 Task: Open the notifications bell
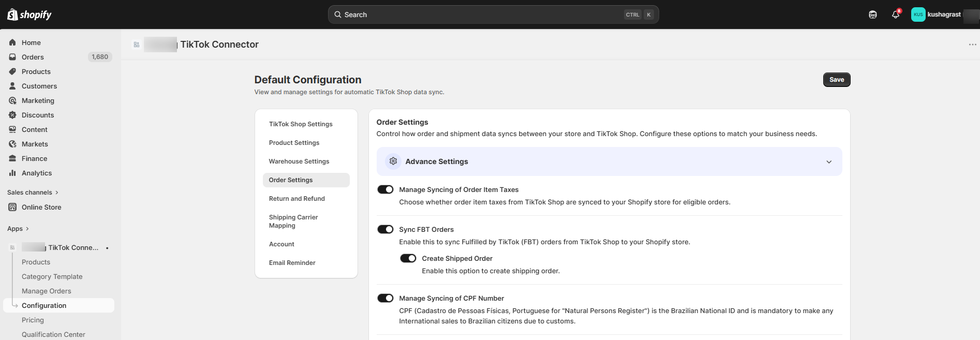[895, 14]
